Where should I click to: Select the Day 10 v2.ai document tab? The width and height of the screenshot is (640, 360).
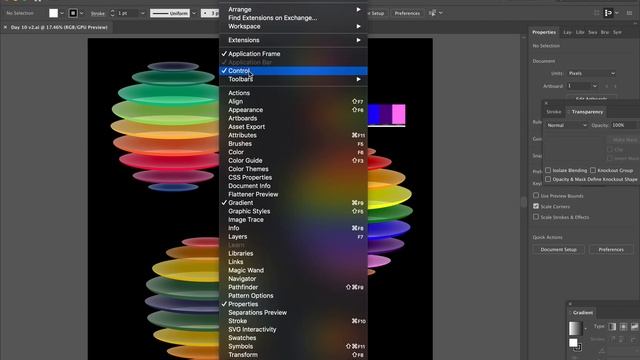point(59,27)
